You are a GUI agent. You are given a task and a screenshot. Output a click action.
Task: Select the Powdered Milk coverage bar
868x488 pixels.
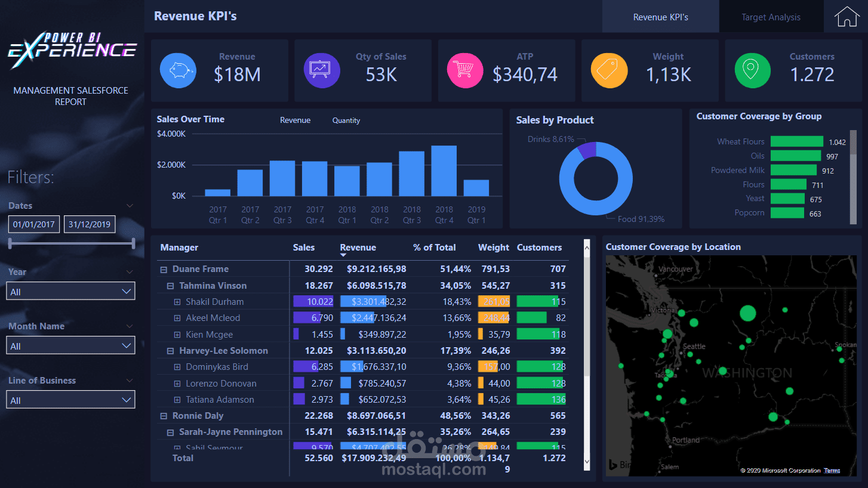(793, 170)
